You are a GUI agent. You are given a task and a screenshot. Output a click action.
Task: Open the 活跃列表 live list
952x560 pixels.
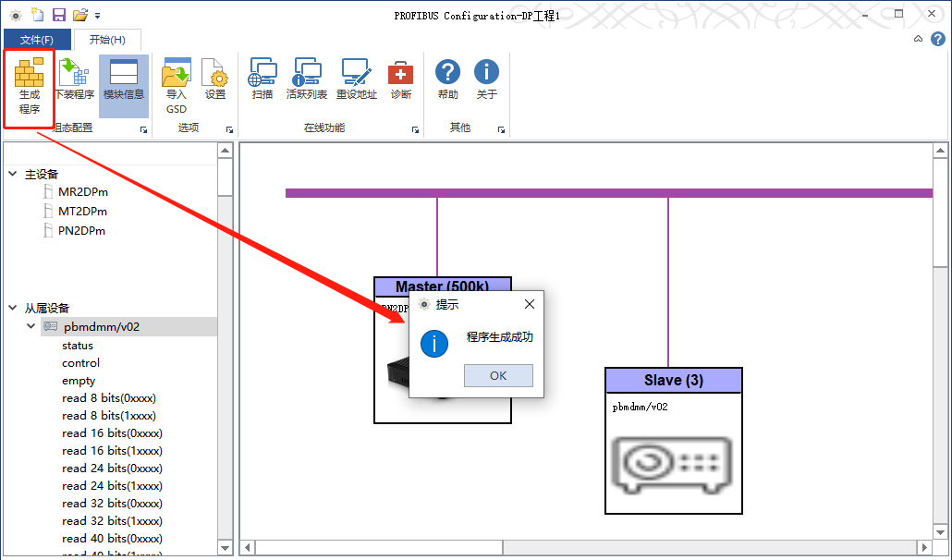307,79
